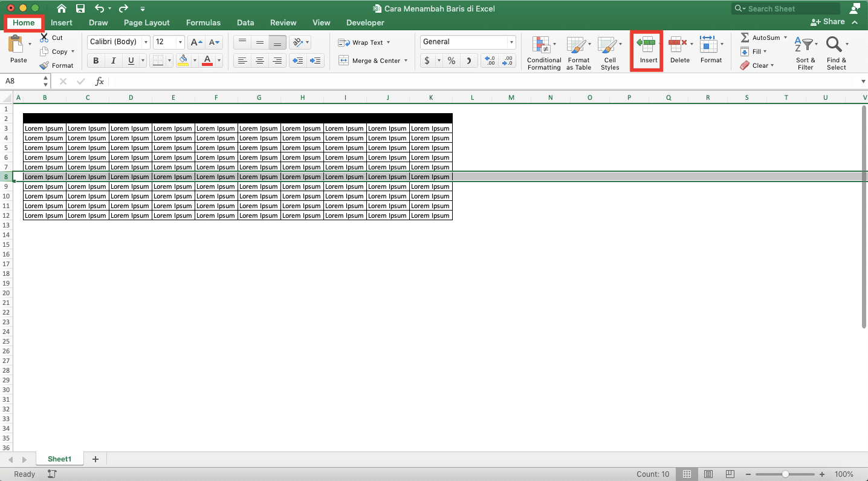Click the Fill Color paint bucket
The image size is (868, 481).
tap(183, 61)
